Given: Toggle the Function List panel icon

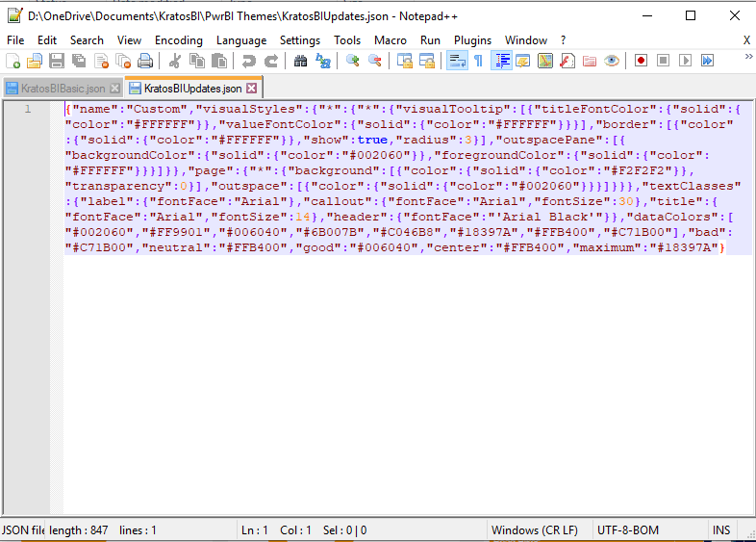Looking at the screenshot, I should (567, 61).
